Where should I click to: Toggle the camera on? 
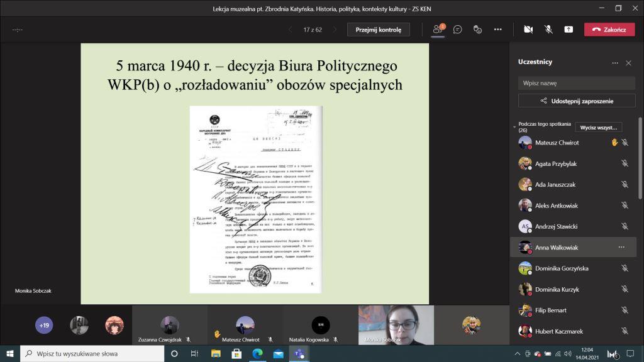click(x=528, y=30)
